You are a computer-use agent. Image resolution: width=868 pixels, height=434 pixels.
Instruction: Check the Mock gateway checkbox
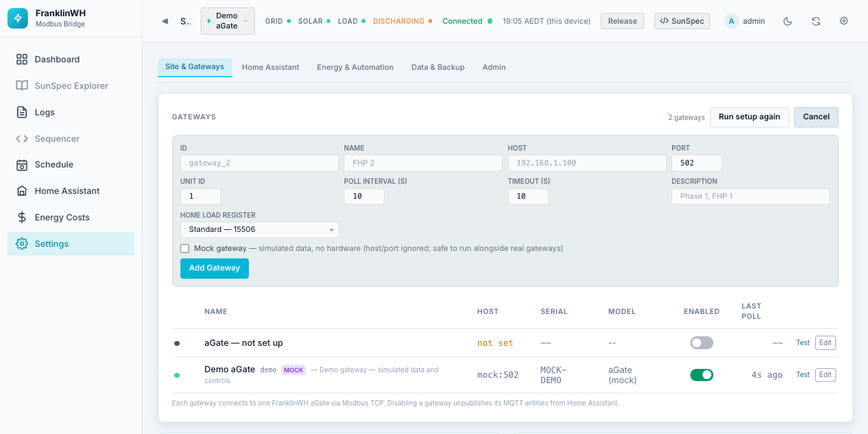(x=184, y=249)
